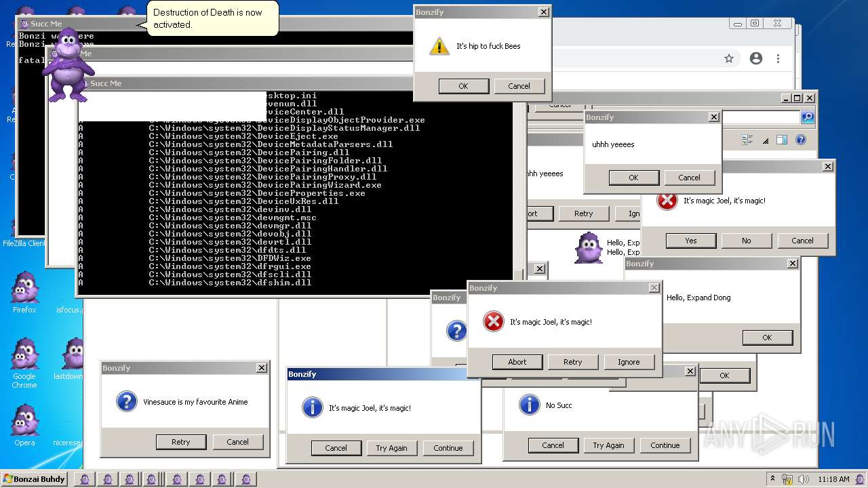This screenshot has width=868, height=488.
Task: Open the Google Chrome desktop shortcut
Action: (24, 363)
